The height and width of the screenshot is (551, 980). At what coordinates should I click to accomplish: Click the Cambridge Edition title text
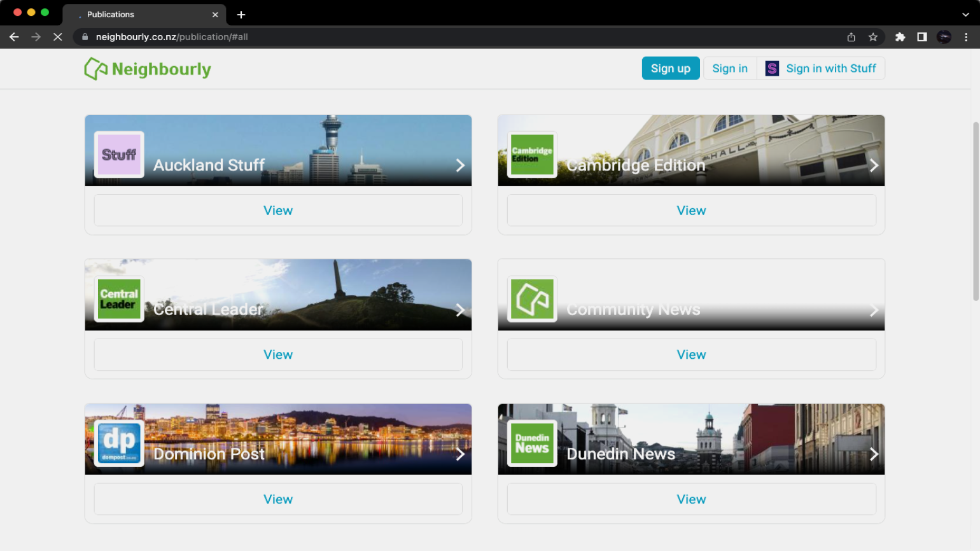point(636,165)
